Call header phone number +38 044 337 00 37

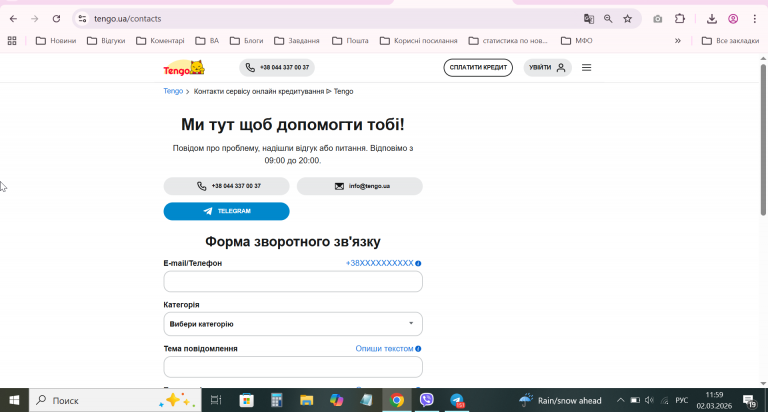pyautogui.click(x=277, y=68)
